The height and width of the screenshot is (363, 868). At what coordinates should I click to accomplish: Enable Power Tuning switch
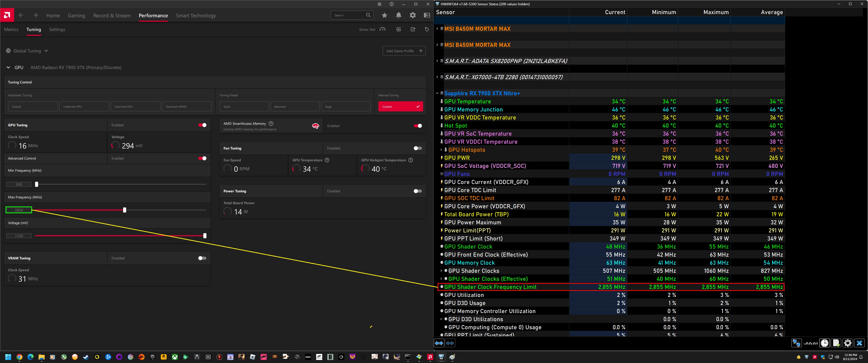[418, 191]
